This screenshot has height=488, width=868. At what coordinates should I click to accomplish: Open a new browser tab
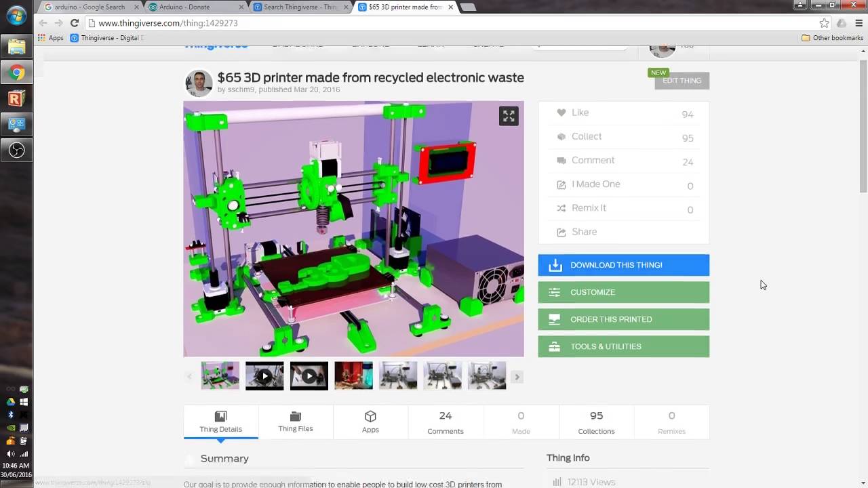tap(467, 7)
